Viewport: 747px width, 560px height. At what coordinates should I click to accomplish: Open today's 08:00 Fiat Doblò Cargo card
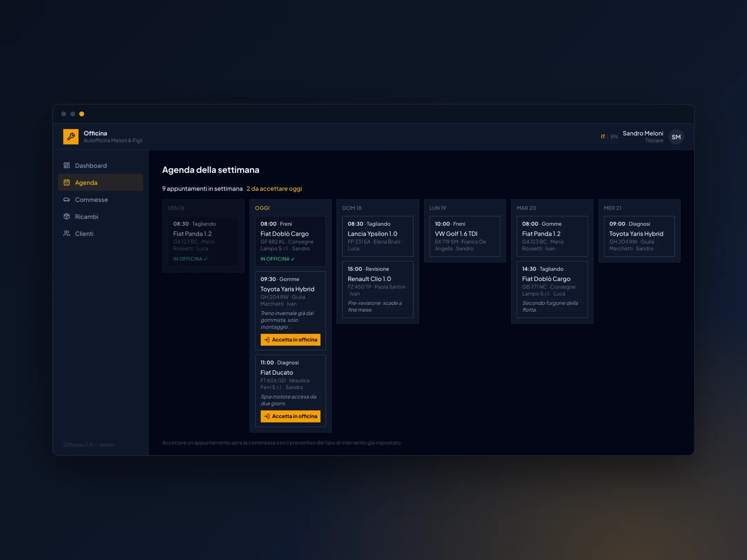290,241
